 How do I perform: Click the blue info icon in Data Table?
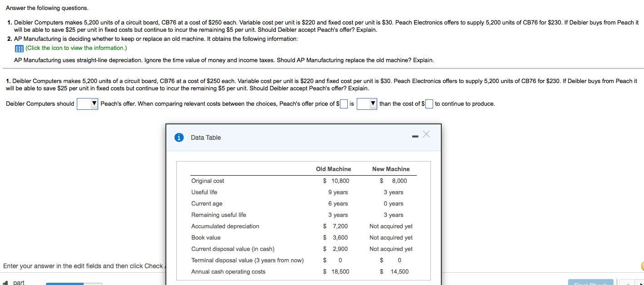click(x=180, y=138)
